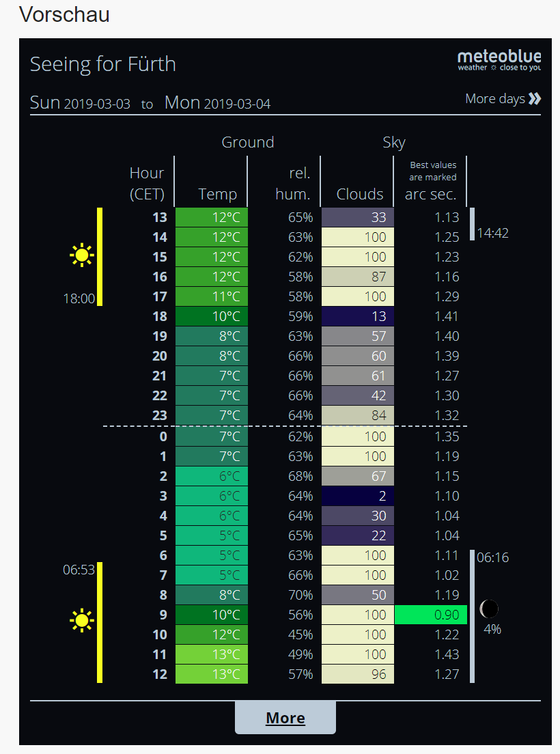The width and height of the screenshot is (560, 754).
Task: Click the 18:00 sunset time label
Action: tap(79, 298)
